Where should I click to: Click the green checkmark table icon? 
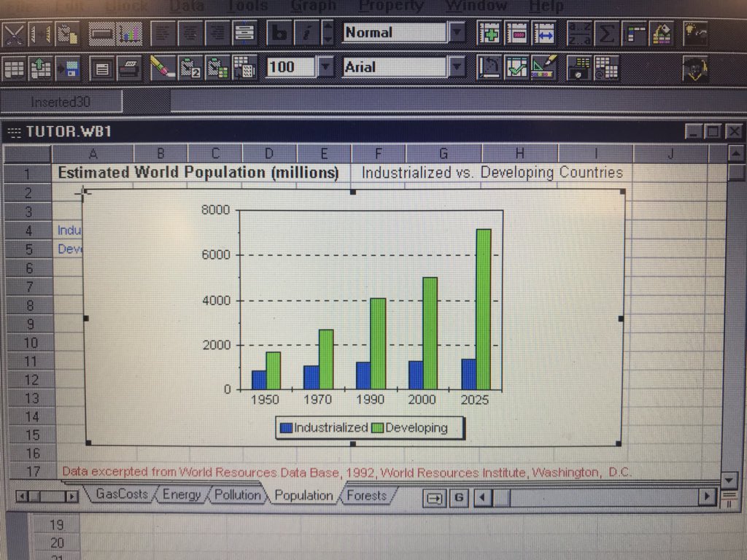516,68
